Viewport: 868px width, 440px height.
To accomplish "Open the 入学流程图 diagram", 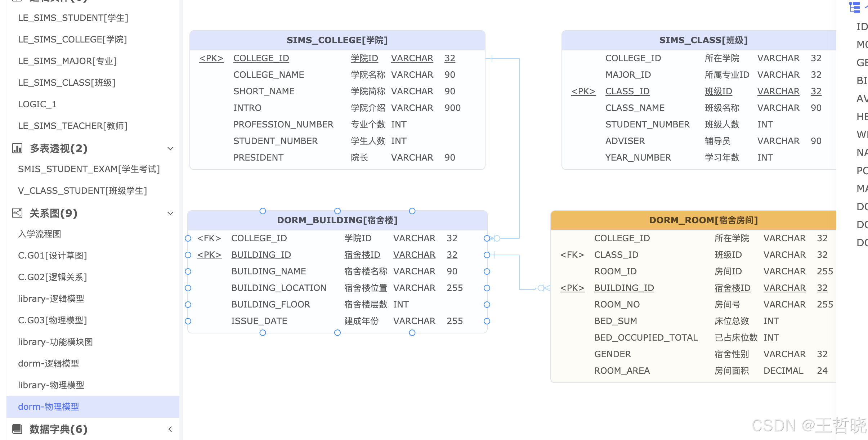I will [40, 234].
